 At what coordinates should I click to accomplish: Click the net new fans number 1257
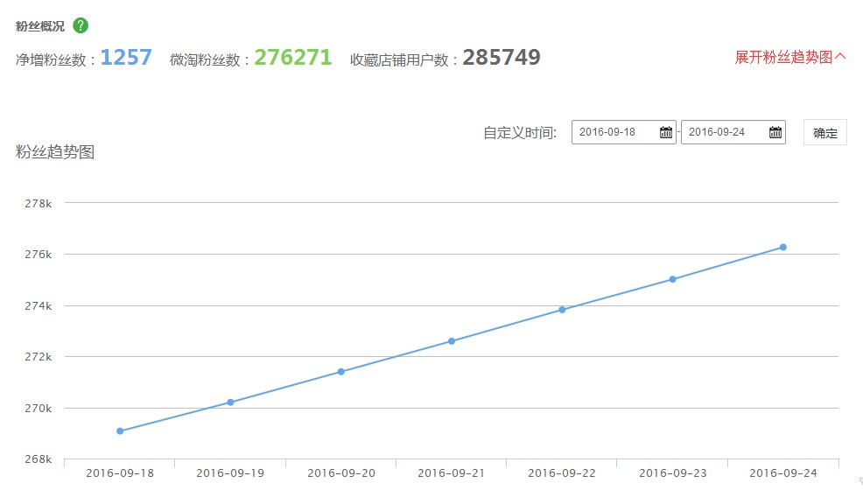click(x=126, y=58)
